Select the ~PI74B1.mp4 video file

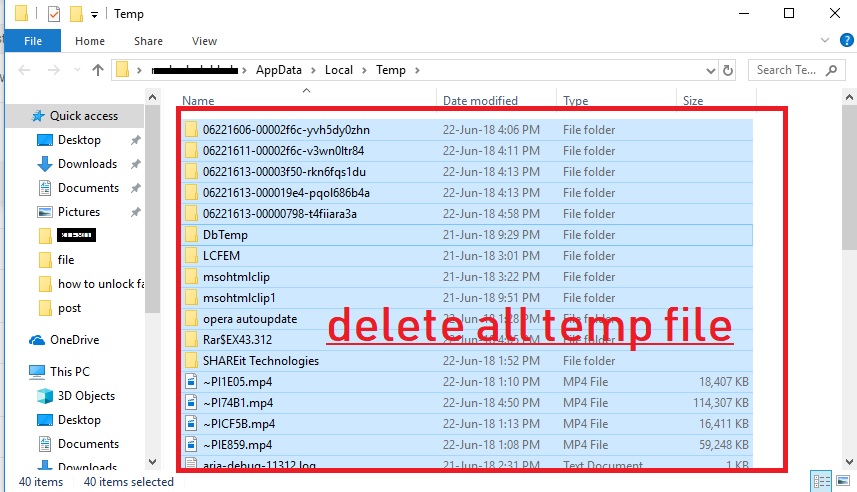237,403
